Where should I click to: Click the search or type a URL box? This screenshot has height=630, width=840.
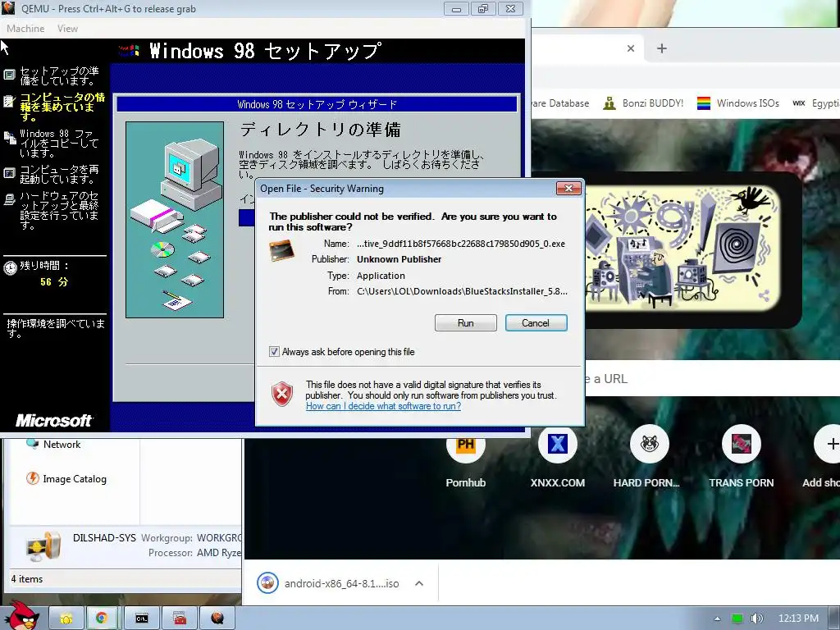[x=713, y=379]
